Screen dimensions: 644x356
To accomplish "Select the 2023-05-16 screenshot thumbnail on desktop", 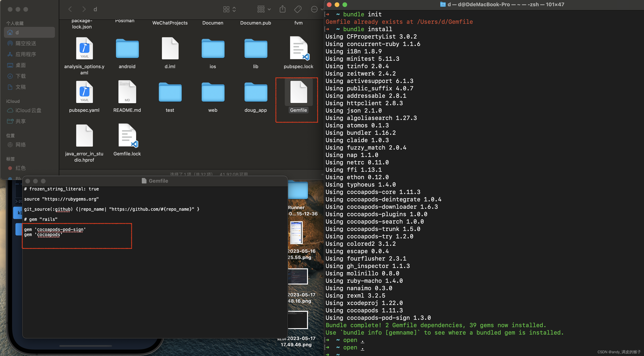I will point(296,233).
